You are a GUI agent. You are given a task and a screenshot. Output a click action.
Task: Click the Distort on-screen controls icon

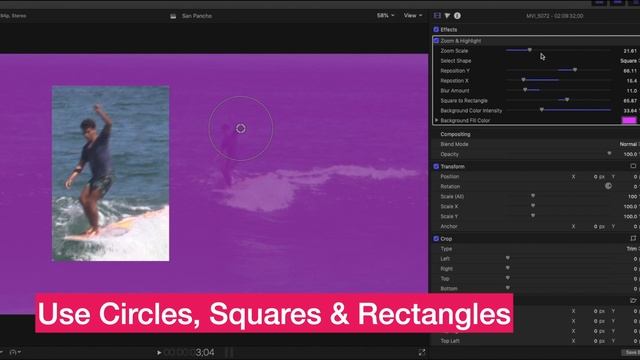pos(633,300)
